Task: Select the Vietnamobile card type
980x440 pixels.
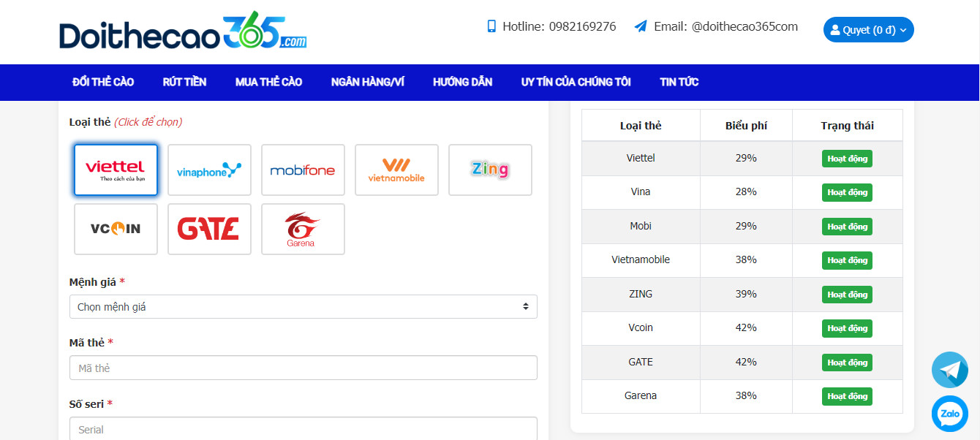Action: click(x=396, y=170)
